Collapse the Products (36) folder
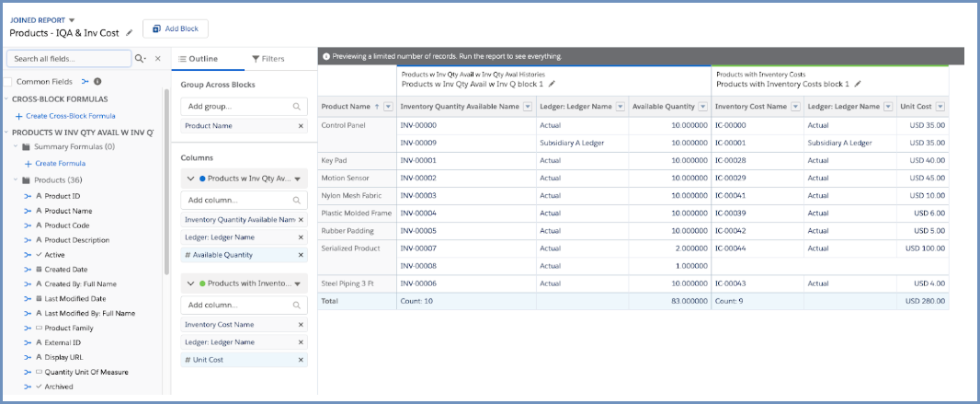Viewport: 980px width, 404px height. click(16, 180)
